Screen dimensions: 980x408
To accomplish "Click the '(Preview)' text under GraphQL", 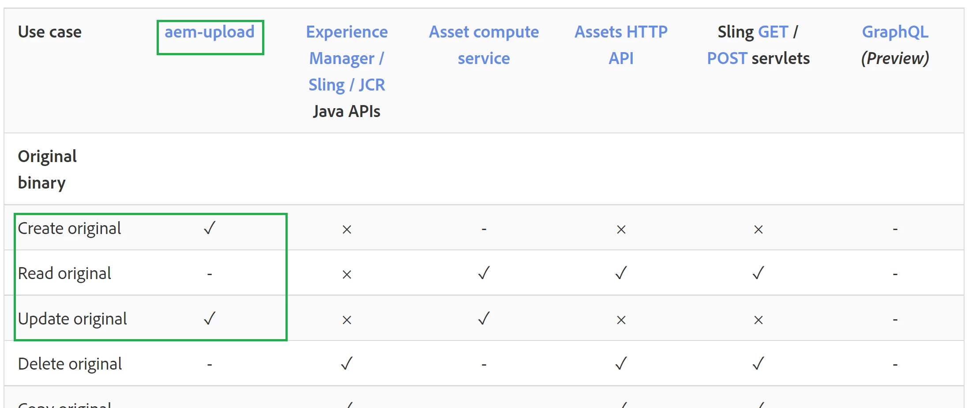I will pyautogui.click(x=895, y=58).
